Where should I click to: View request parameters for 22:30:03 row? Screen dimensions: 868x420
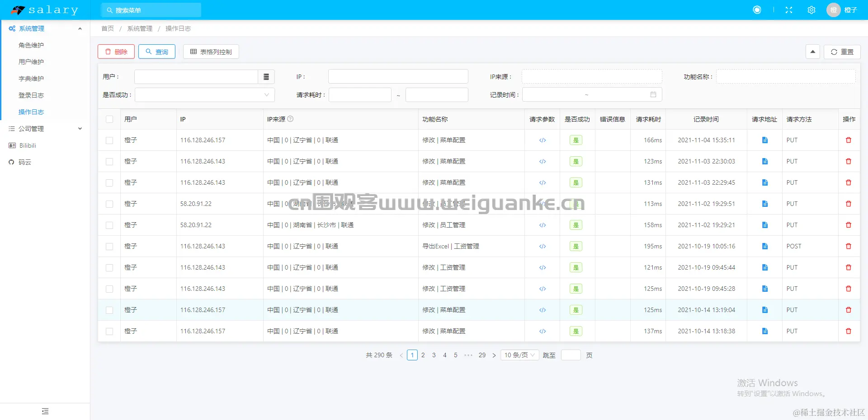542,161
